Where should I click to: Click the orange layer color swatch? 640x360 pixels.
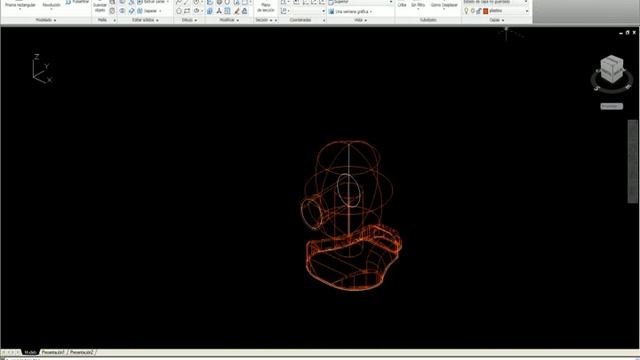point(485,11)
